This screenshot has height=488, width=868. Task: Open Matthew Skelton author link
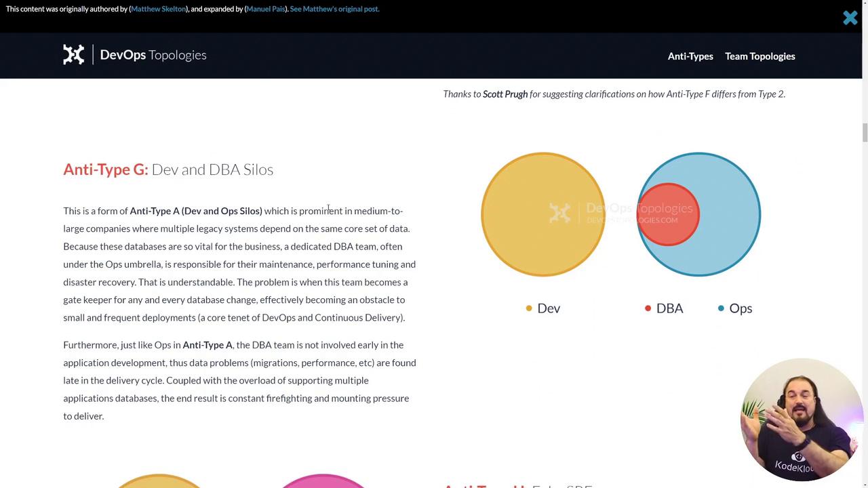tap(158, 9)
